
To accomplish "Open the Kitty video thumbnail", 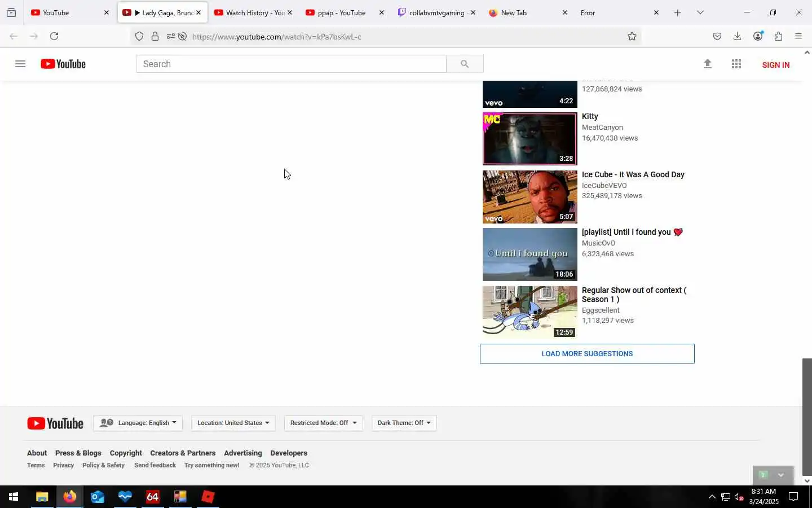I will tap(530, 139).
